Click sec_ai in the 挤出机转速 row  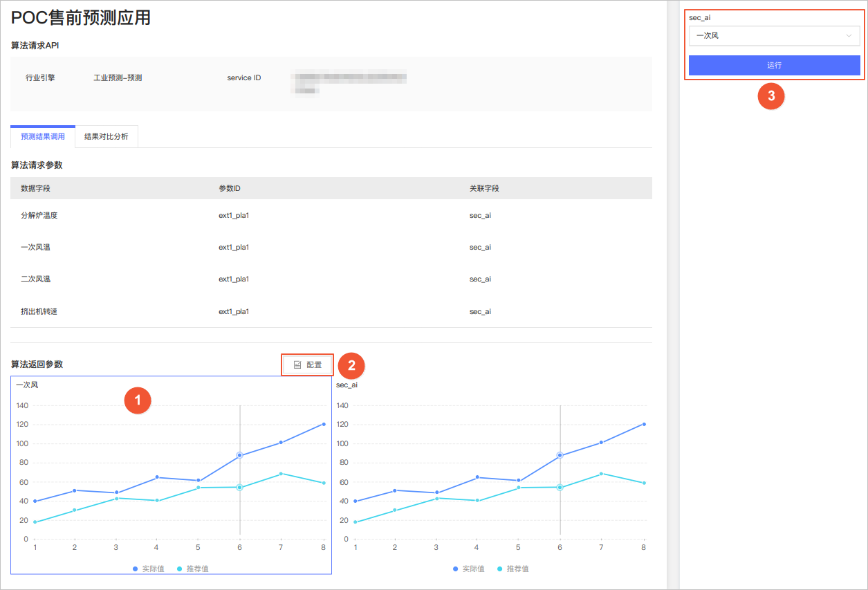[480, 311]
